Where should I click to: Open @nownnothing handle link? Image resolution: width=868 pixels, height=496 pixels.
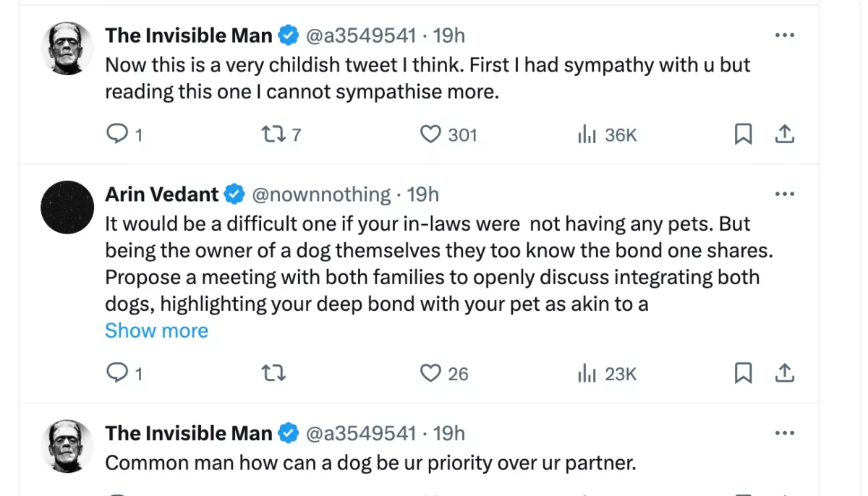point(321,194)
